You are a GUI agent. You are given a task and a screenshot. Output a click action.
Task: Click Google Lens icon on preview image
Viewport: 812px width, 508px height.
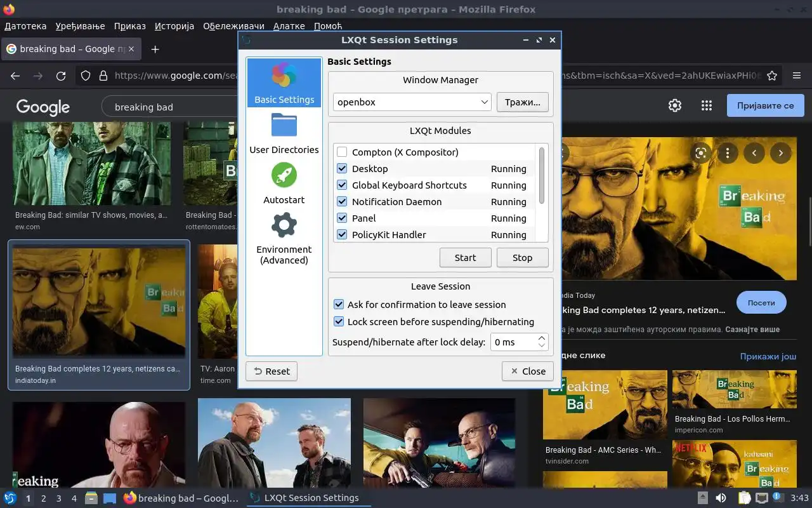[x=701, y=152]
